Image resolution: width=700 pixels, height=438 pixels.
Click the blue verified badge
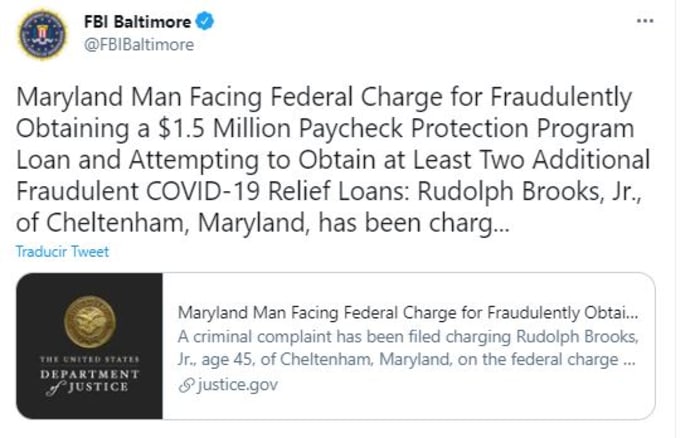pos(200,22)
